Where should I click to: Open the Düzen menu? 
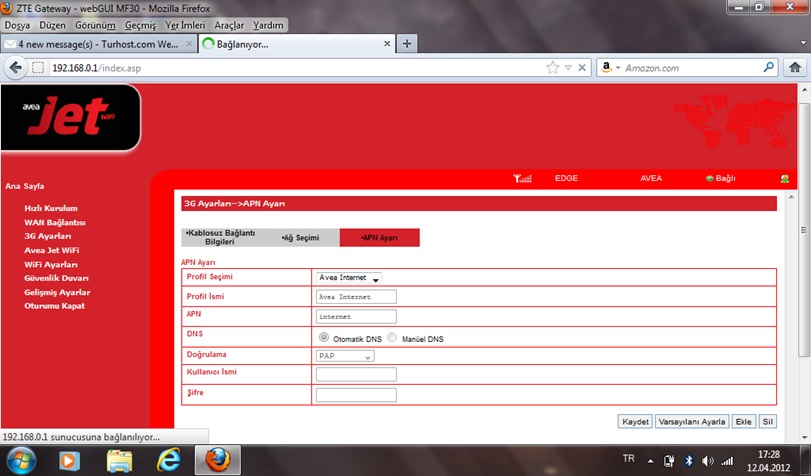click(52, 25)
